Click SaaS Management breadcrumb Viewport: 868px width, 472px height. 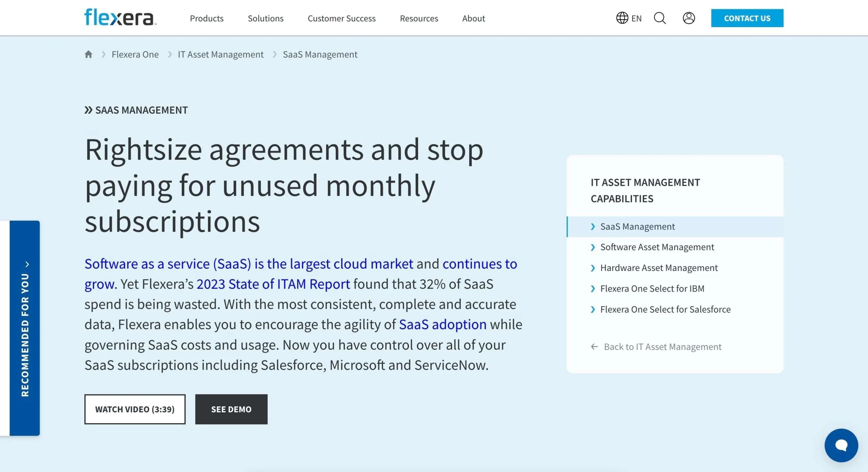point(320,54)
